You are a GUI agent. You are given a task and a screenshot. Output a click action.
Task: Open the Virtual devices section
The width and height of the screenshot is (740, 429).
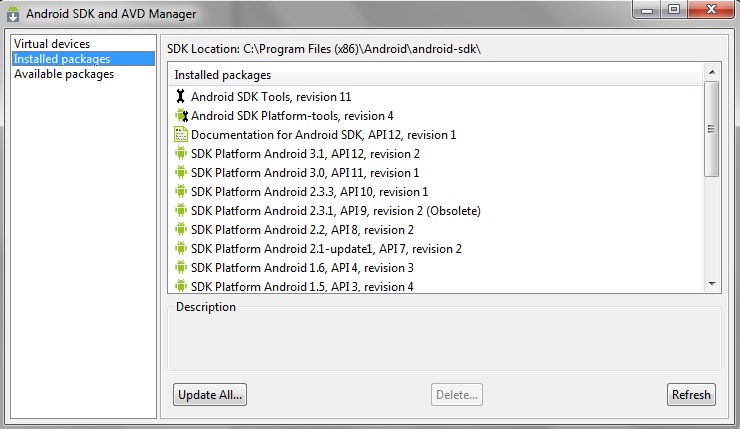point(83,43)
